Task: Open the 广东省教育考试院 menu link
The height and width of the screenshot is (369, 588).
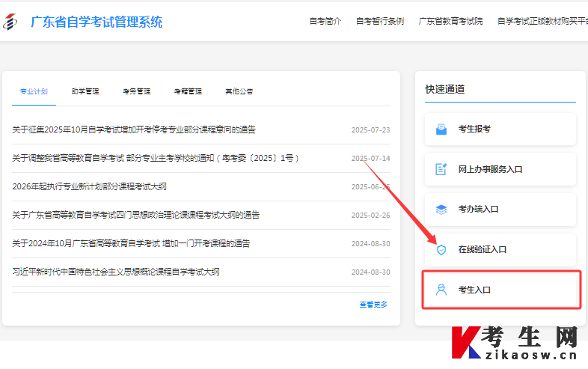Action: 451,22
